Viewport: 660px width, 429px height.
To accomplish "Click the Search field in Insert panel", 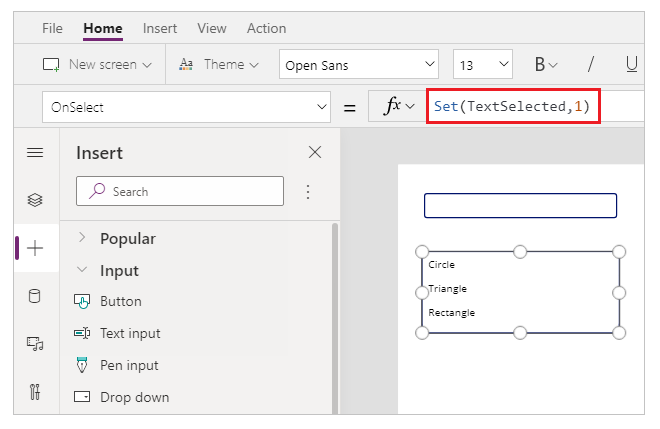I will 180,191.
